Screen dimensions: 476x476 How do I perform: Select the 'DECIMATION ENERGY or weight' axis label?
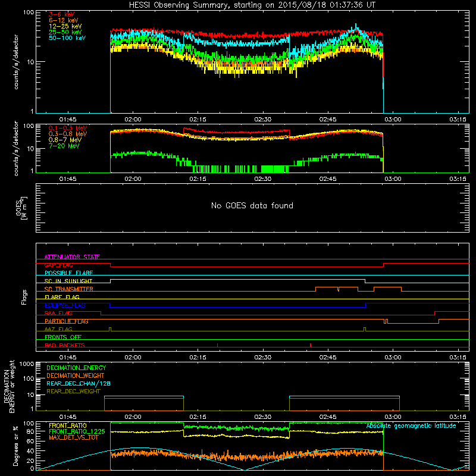click(x=9, y=386)
